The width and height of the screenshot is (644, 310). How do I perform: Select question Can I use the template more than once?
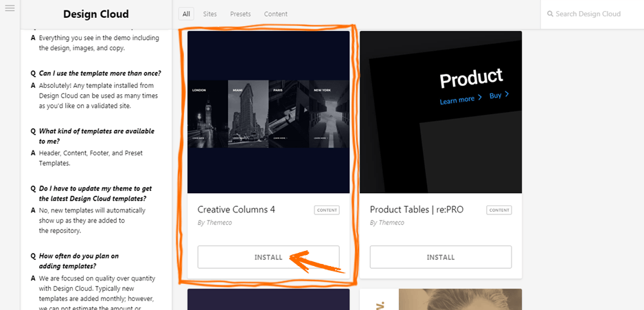tap(100, 73)
